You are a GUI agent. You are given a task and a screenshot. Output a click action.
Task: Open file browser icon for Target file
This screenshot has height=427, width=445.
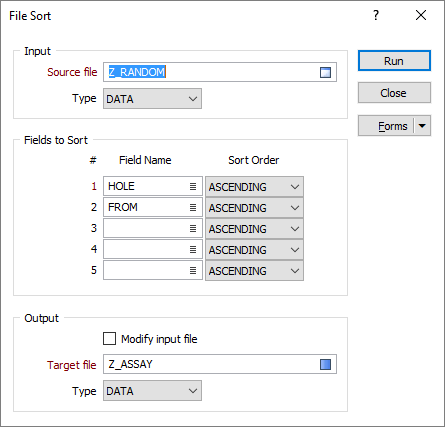pos(325,364)
